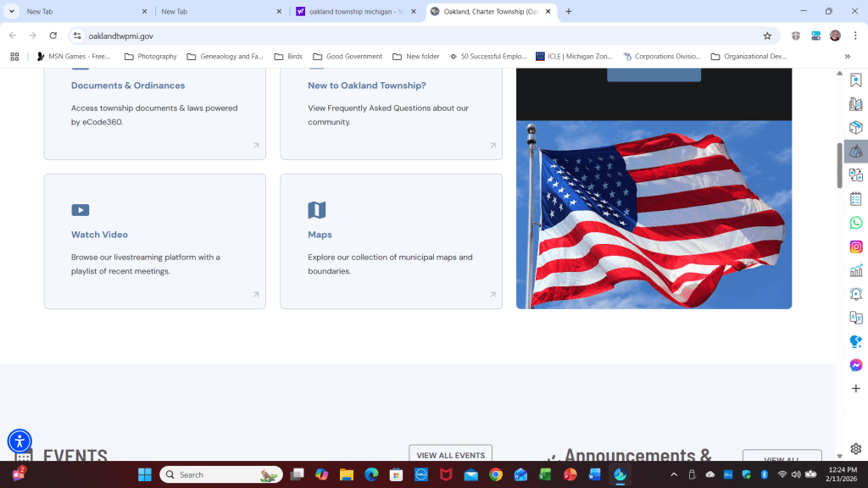Click the VIEW ALL EVENTS button
Image resolution: width=868 pixels, height=488 pixels.
(450, 455)
